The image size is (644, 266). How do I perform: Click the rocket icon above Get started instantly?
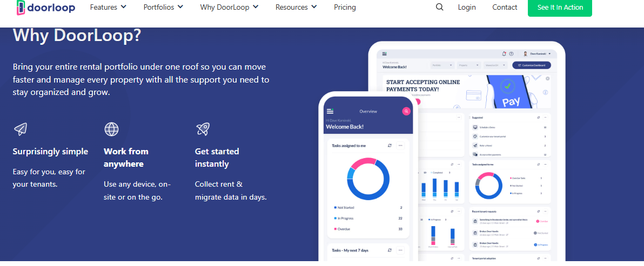[203, 129]
